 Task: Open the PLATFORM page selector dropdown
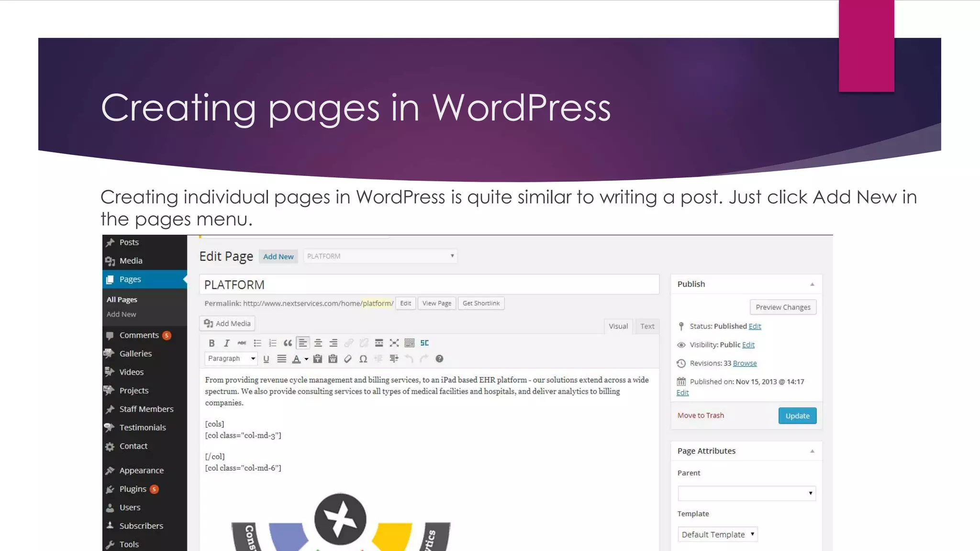point(380,256)
